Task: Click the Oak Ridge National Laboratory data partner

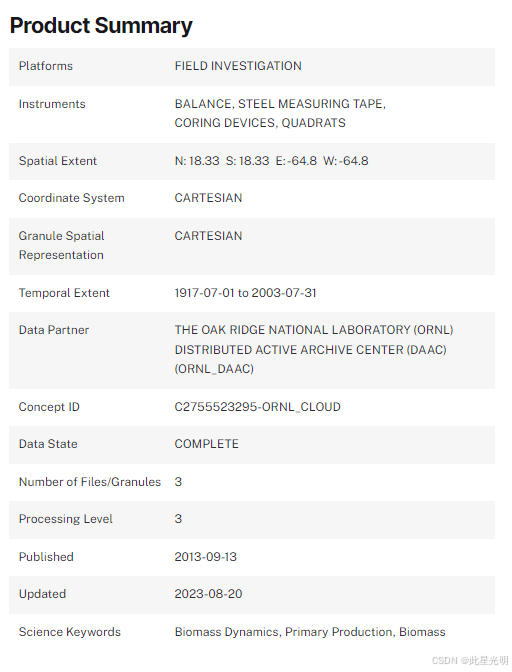Action: click(x=314, y=349)
